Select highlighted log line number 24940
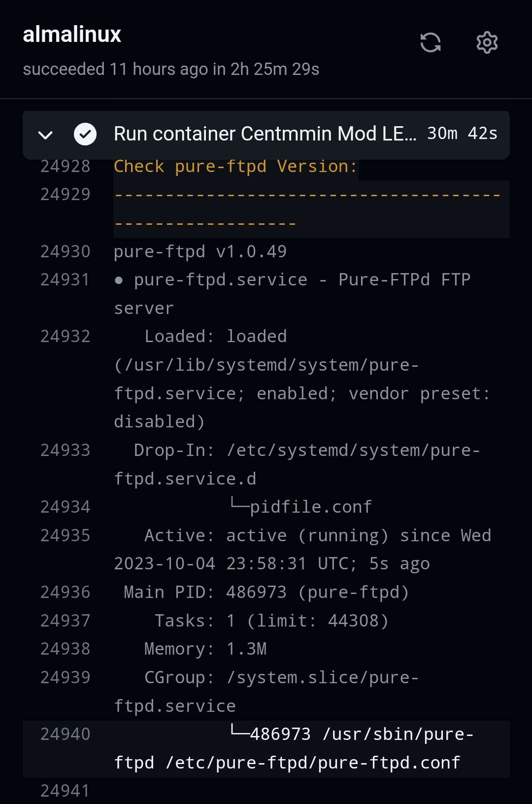This screenshot has height=804, width=532. pos(66,734)
